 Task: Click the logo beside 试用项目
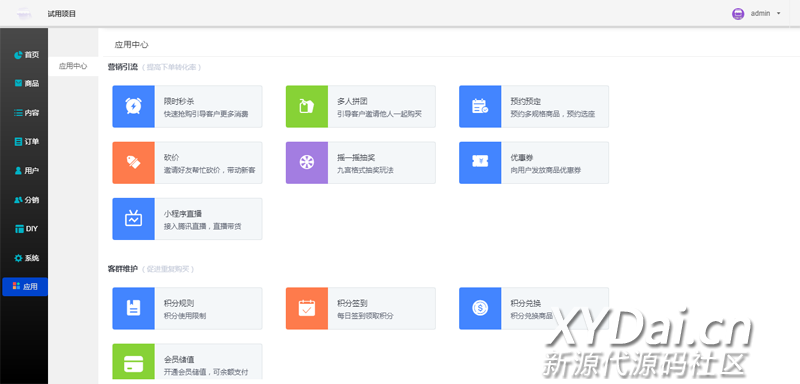tap(24, 14)
